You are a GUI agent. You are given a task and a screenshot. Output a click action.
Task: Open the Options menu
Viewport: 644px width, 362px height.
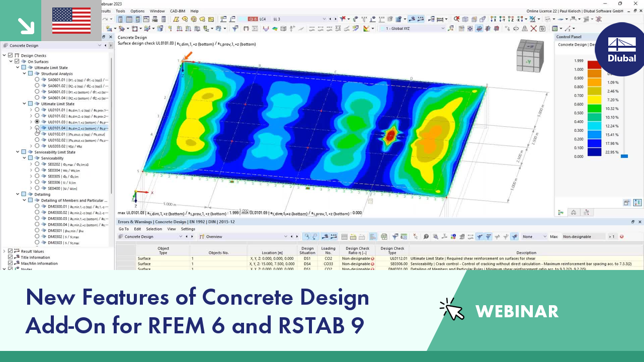(137, 11)
